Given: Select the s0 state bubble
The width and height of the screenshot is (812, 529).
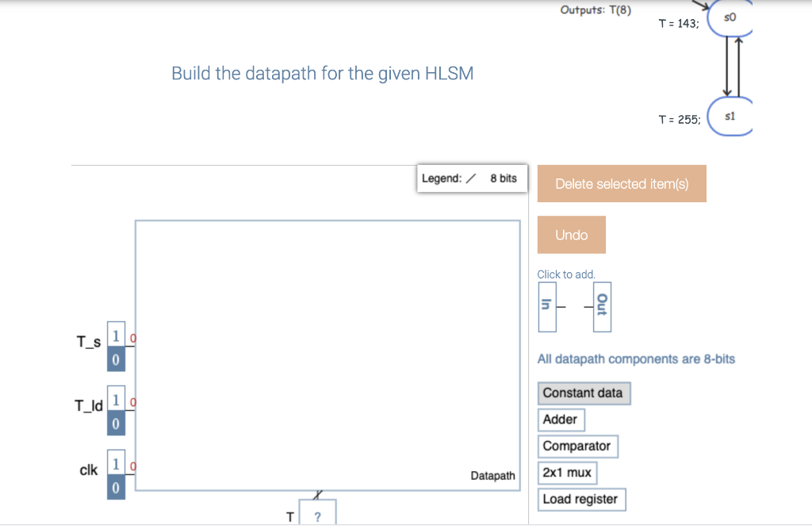Looking at the screenshot, I should [x=730, y=16].
